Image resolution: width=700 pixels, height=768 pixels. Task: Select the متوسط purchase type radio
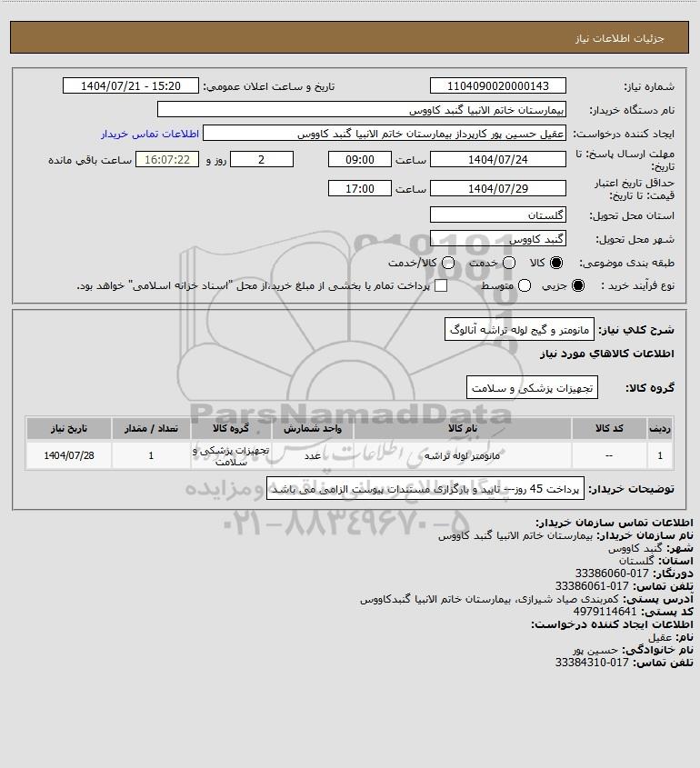(x=525, y=285)
